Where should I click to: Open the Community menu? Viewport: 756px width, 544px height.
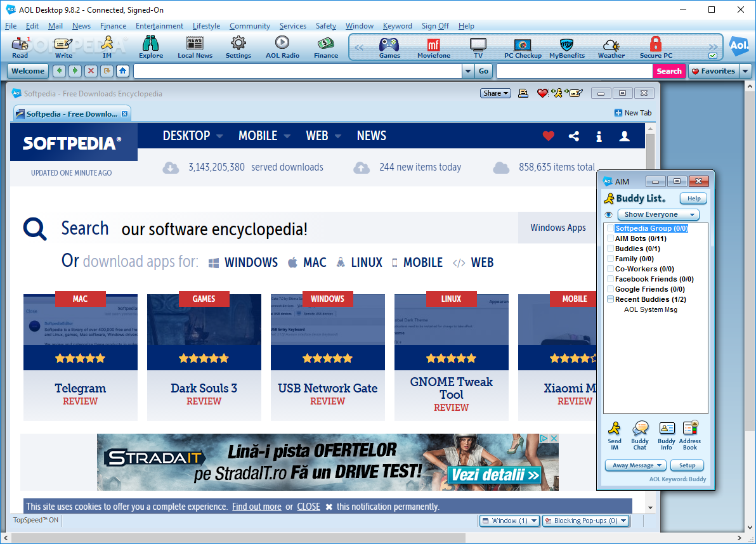coord(249,26)
